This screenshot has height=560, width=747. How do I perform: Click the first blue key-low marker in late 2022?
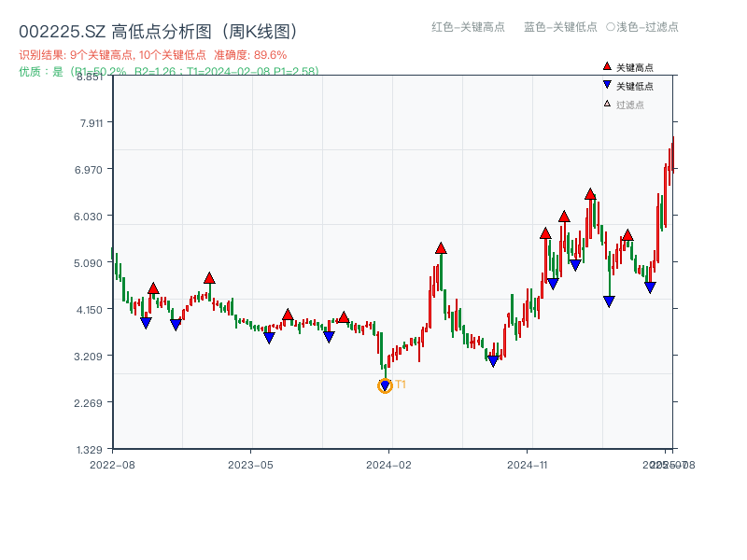coord(146,323)
